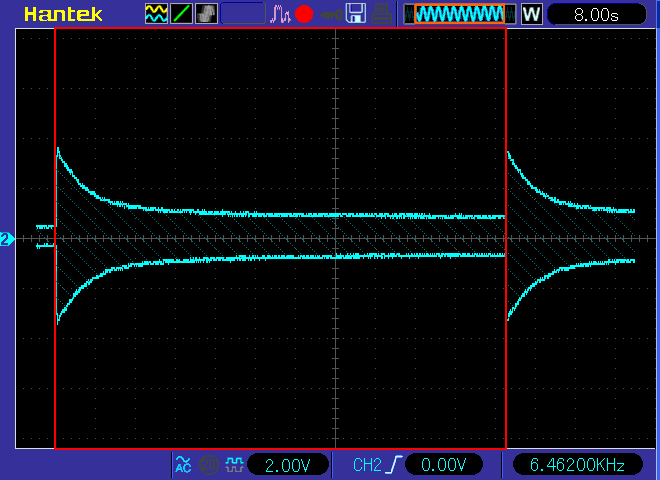Viewport: 660px width, 480px height.
Task: Click the red stop status circle
Action: 304,14
